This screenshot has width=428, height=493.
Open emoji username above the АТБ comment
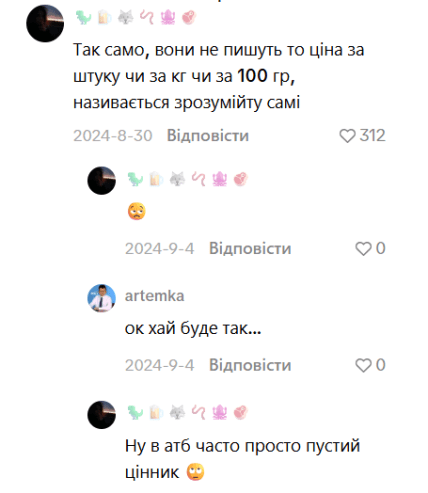click(x=188, y=412)
